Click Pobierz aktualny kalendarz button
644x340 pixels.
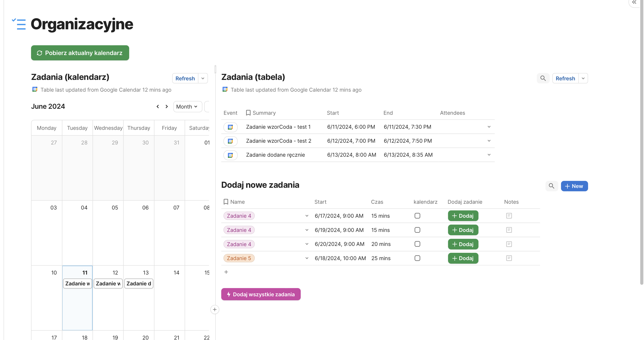point(80,53)
